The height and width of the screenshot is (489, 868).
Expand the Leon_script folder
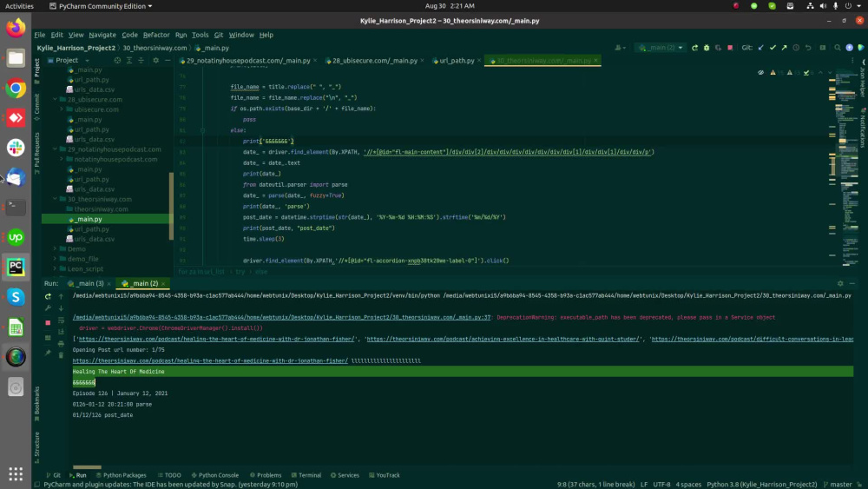[56, 269]
